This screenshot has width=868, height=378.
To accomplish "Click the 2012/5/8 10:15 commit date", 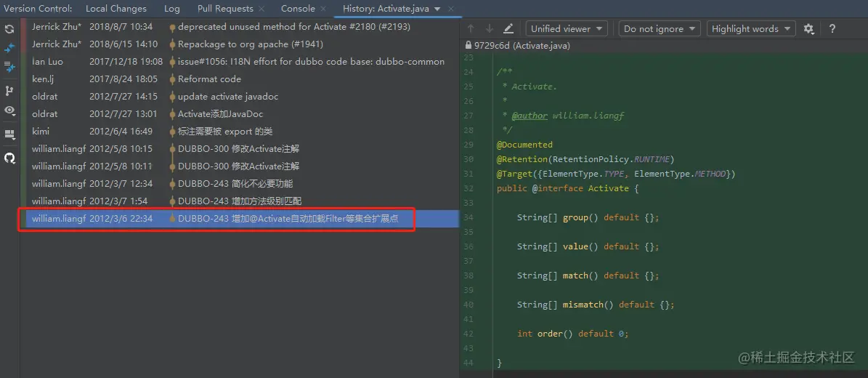I will [121, 148].
